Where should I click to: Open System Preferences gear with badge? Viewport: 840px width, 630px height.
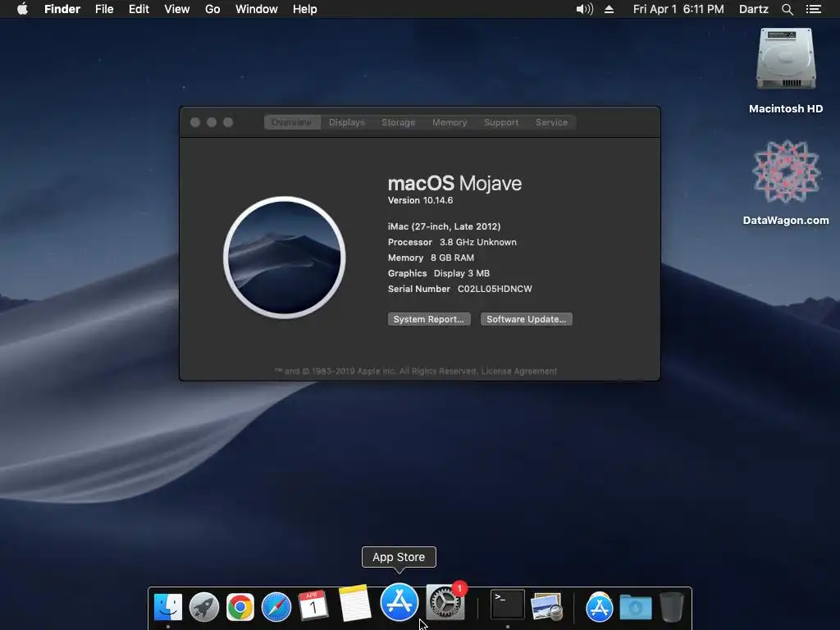pos(445,602)
